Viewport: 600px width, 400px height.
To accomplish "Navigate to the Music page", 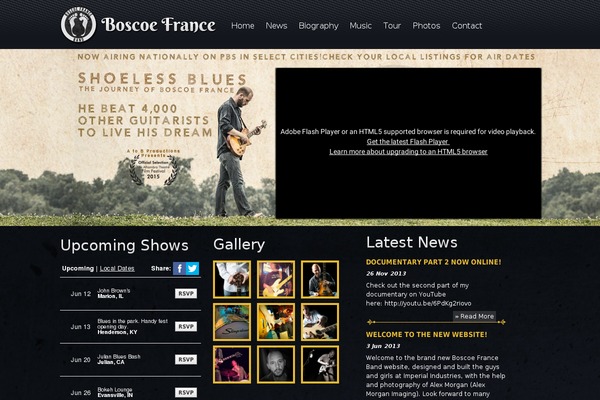I will click(360, 26).
